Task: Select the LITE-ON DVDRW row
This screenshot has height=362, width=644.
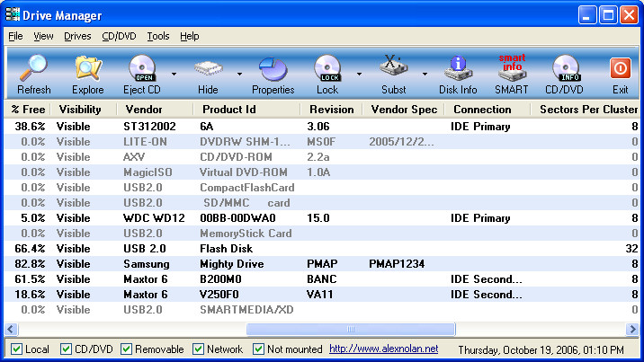Action: point(322,142)
